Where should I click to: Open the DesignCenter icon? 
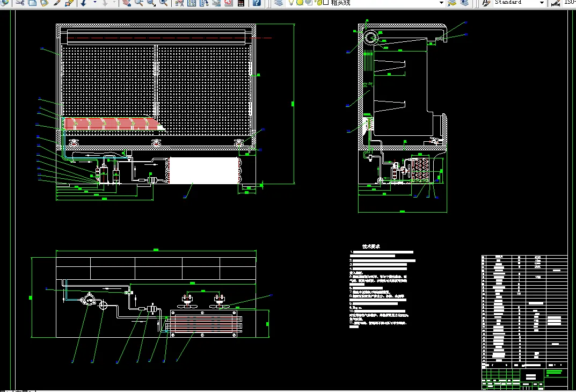[192, 2]
